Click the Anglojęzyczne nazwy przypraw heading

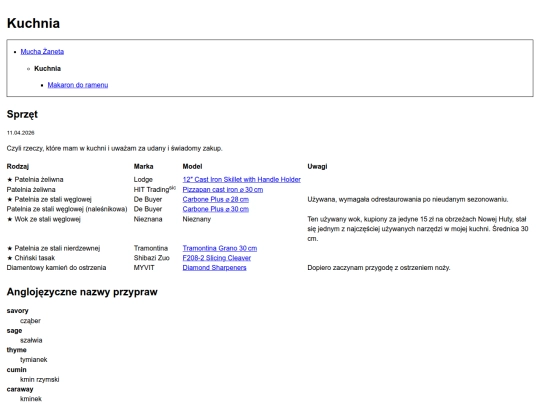(82, 292)
